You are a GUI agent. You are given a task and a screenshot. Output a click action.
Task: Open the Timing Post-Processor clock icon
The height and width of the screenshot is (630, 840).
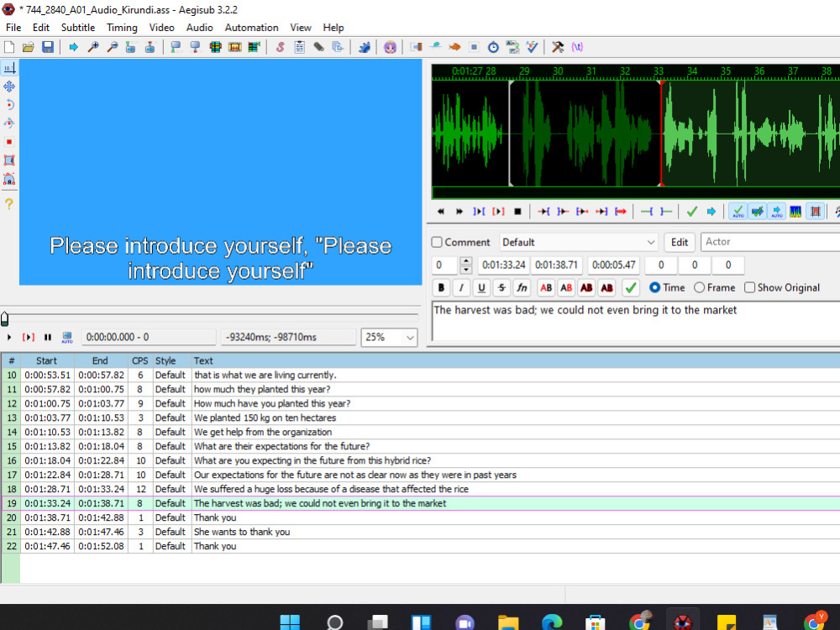click(x=493, y=47)
